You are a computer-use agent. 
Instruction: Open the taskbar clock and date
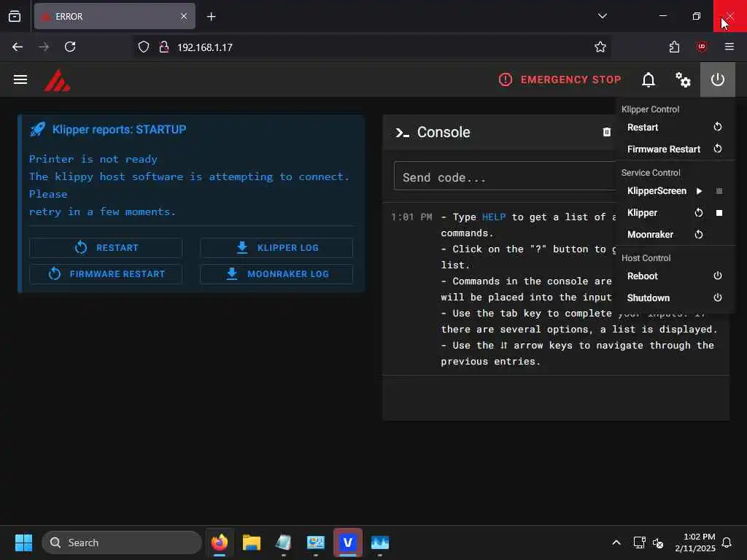tap(695, 542)
